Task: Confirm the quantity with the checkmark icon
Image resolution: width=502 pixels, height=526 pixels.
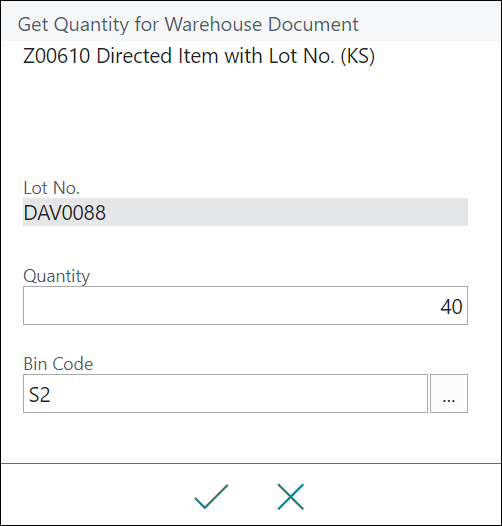Action: pyautogui.click(x=211, y=496)
